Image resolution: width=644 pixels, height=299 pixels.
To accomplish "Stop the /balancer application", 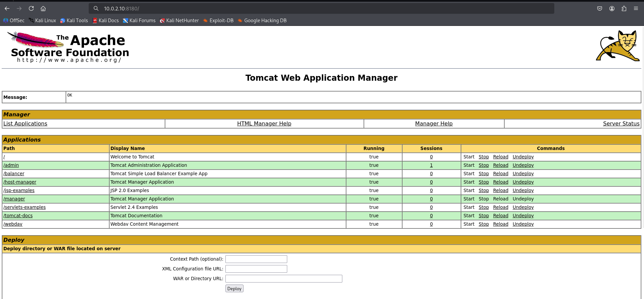I will (484, 174).
